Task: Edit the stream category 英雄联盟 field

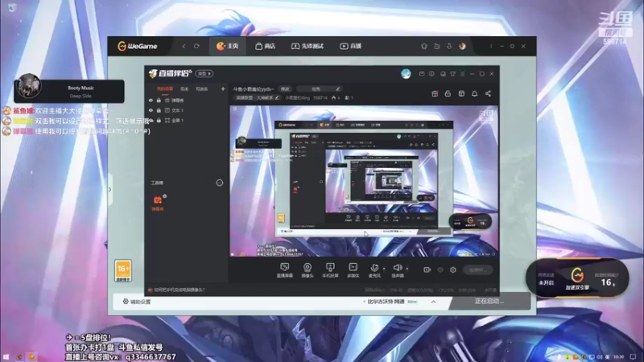Action: pyautogui.click(x=258, y=97)
